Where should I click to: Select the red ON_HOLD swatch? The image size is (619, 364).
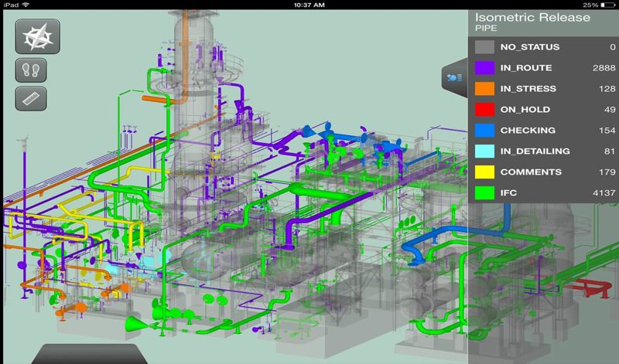pos(484,110)
